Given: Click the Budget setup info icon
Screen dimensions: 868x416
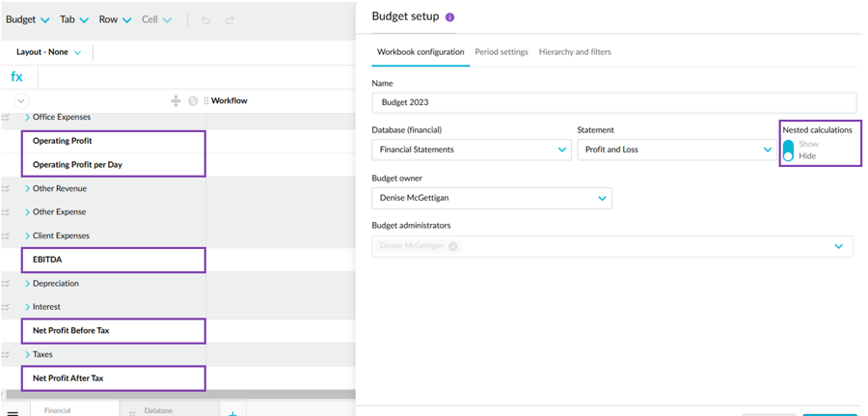Looking at the screenshot, I should [450, 17].
